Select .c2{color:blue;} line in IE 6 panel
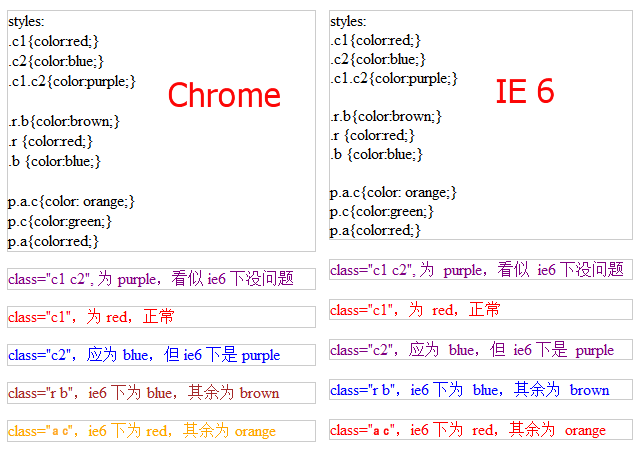Image resolution: width=640 pixels, height=450 pixels. click(x=378, y=59)
